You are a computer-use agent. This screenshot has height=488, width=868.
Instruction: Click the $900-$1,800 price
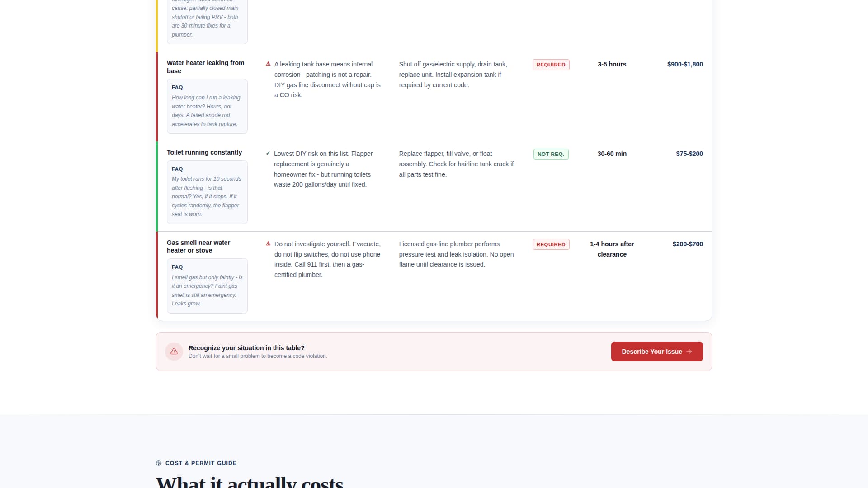coord(685,64)
